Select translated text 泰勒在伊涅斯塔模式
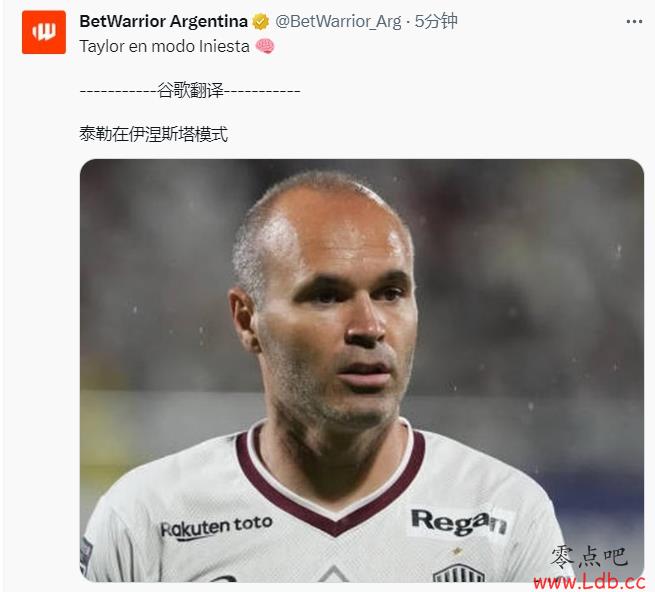The image size is (655, 592). [153, 135]
